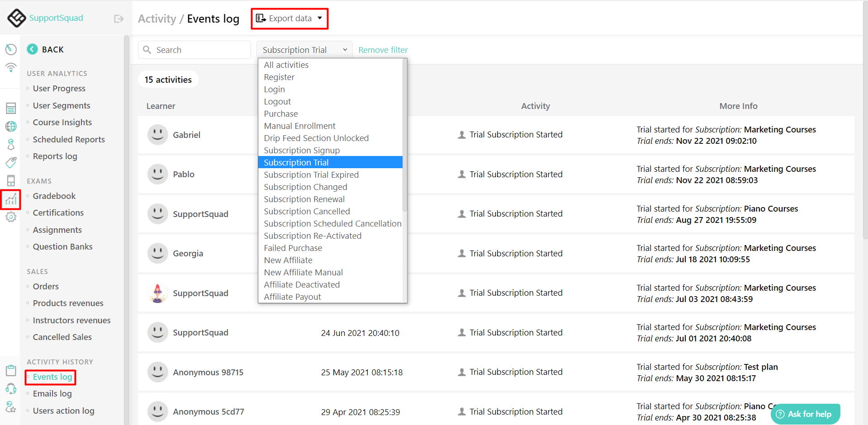Click the clipboard icon in sidebar
The width and height of the screenshot is (868, 425).
coord(11,370)
